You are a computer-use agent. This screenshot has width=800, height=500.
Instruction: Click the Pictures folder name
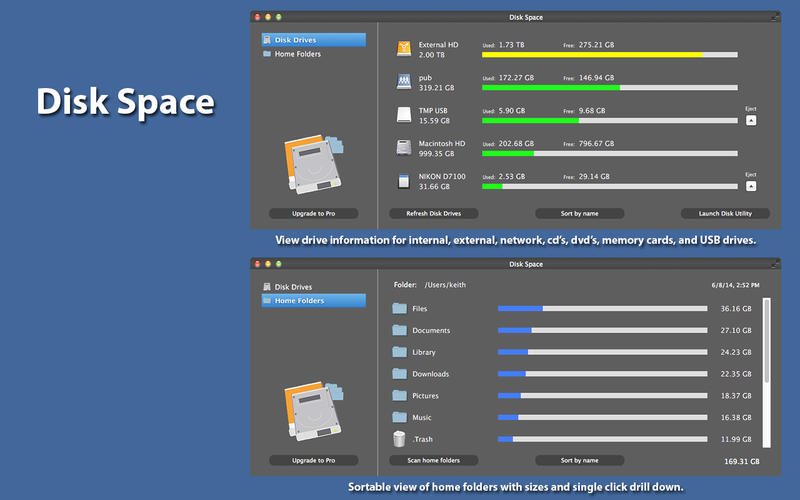tap(425, 396)
